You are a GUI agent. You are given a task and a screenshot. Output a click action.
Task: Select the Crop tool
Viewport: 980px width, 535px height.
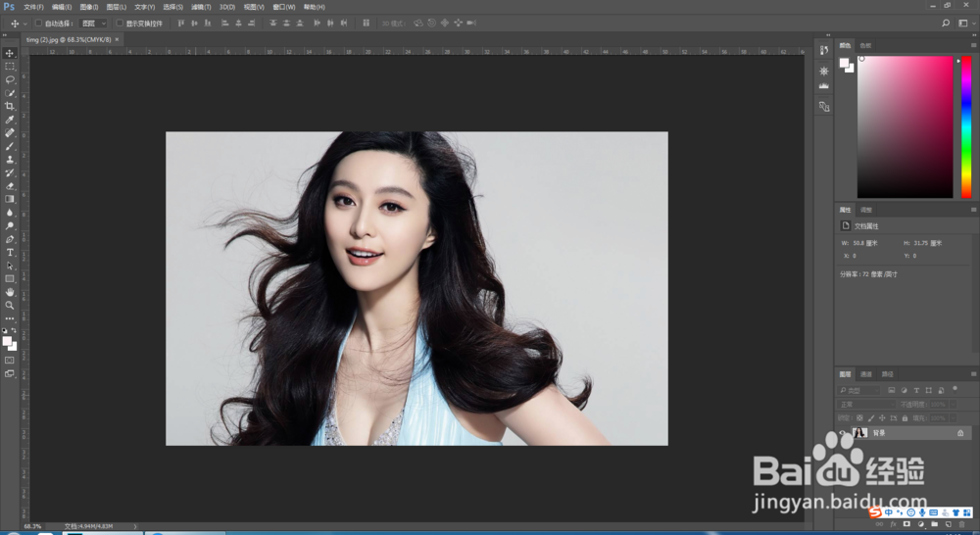coord(10,106)
